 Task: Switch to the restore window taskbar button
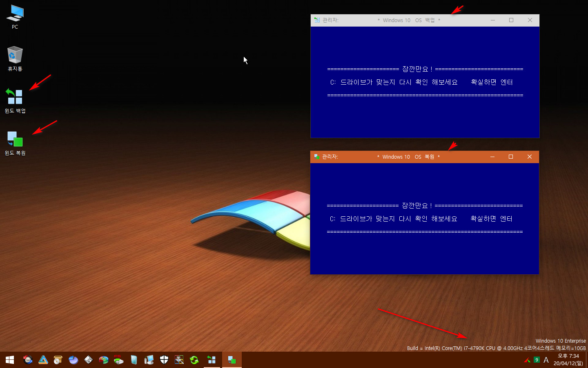point(232,360)
